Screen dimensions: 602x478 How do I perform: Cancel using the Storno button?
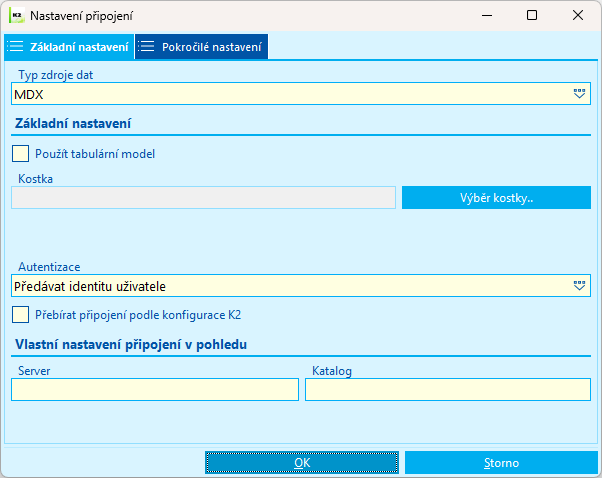[x=501, y=463]
